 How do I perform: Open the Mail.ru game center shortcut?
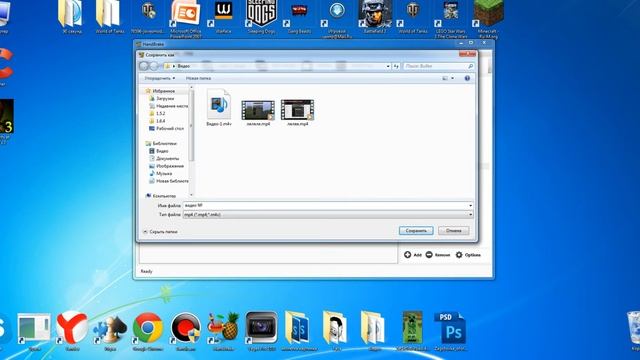point(337,19)
